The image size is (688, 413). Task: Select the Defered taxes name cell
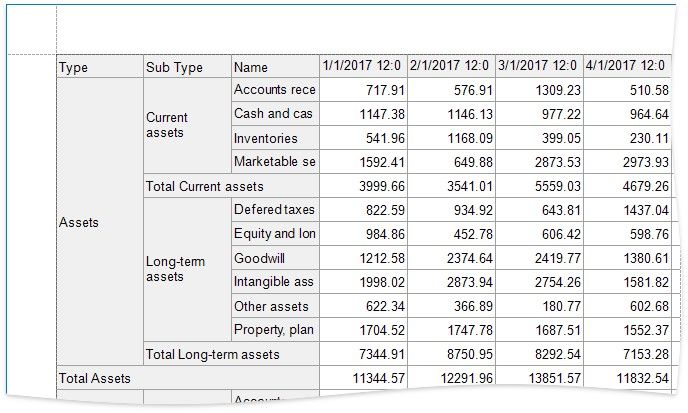click(275, 210)
